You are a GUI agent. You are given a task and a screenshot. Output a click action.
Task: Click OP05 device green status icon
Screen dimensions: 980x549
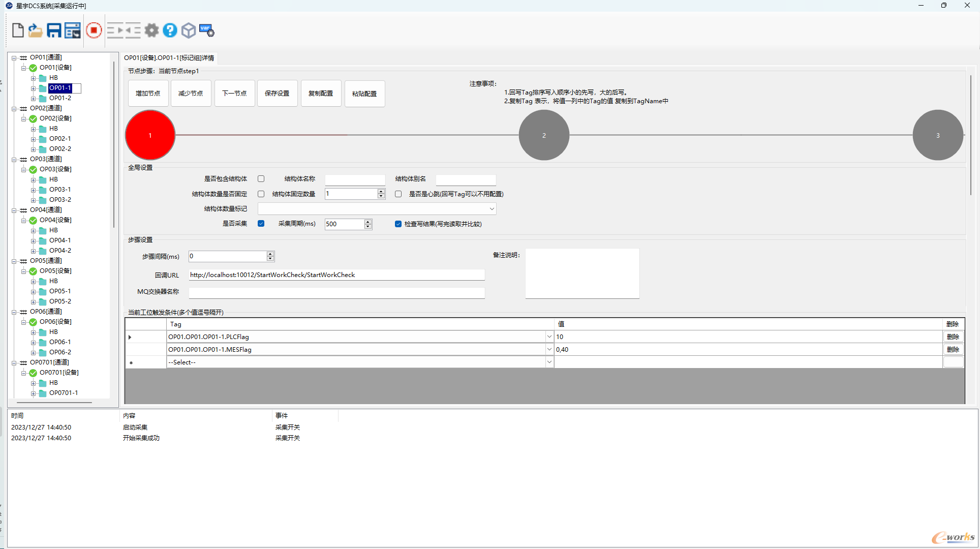click(x=33, y=271)
